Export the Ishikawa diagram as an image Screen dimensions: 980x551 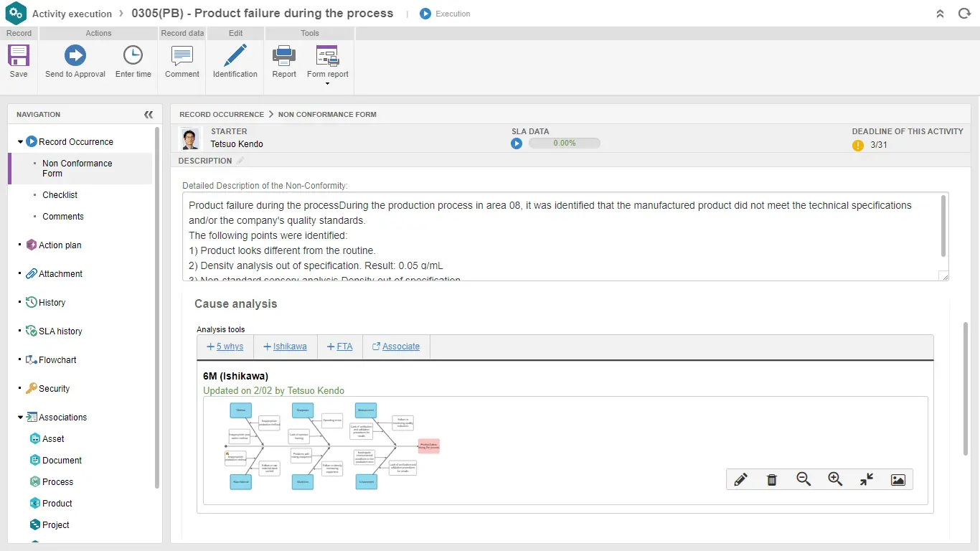coord(897,479)
